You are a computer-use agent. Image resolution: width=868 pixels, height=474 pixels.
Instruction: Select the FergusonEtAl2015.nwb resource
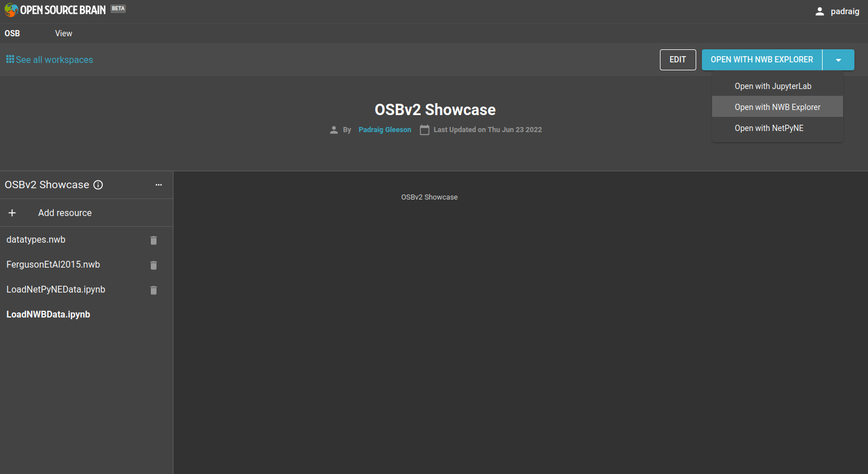pos(53,265)
